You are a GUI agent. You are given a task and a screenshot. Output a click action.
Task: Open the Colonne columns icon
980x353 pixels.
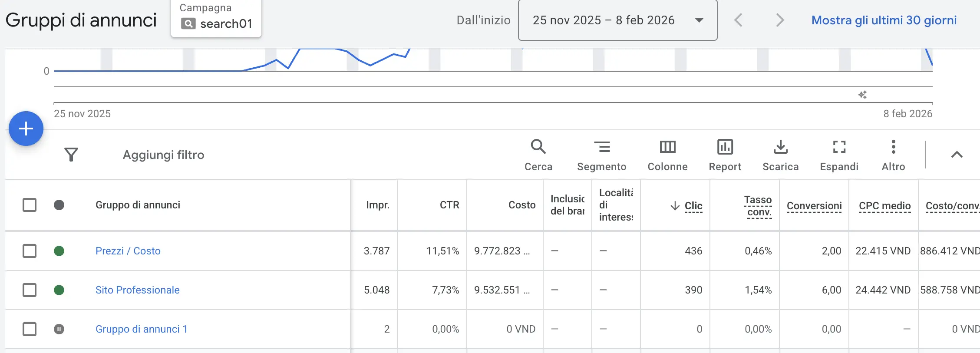[667, 147]
